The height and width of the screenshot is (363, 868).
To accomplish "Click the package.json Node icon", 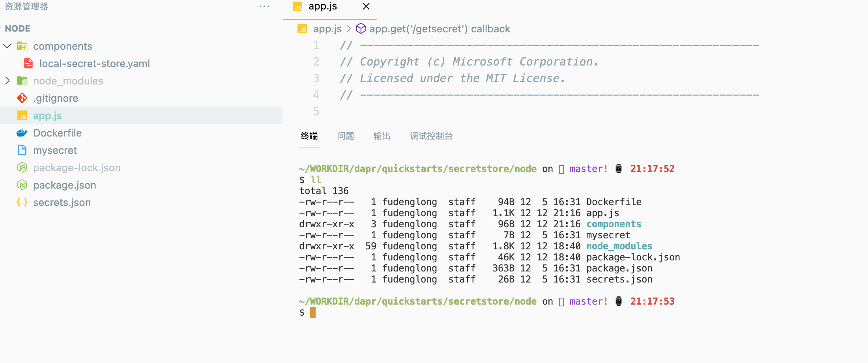I will coord(22,185).
